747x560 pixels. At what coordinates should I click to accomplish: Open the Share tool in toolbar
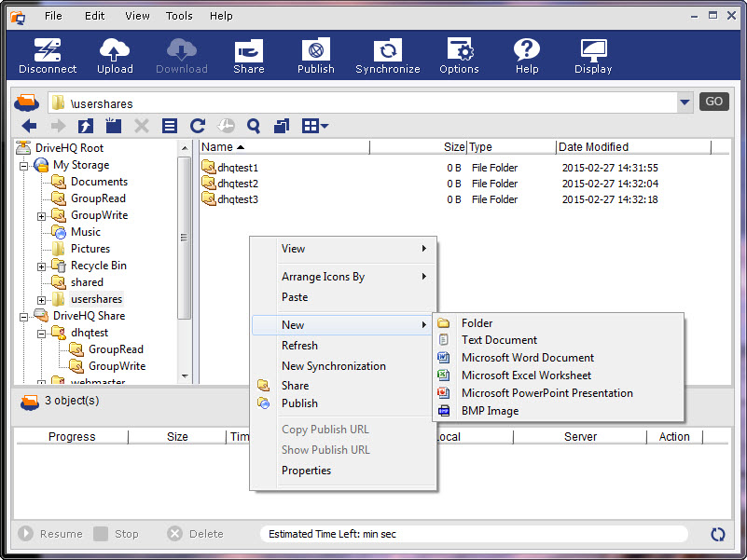point(249,56)
